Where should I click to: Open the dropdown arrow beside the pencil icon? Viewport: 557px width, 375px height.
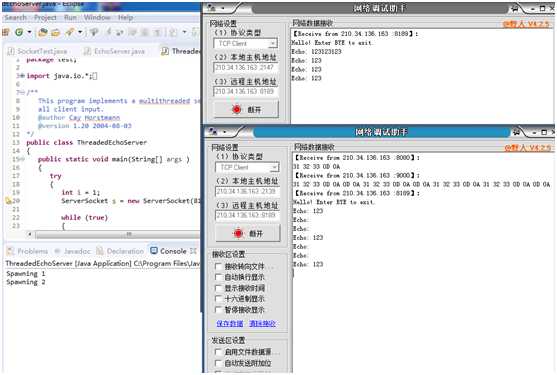click(x=80, y=33)
